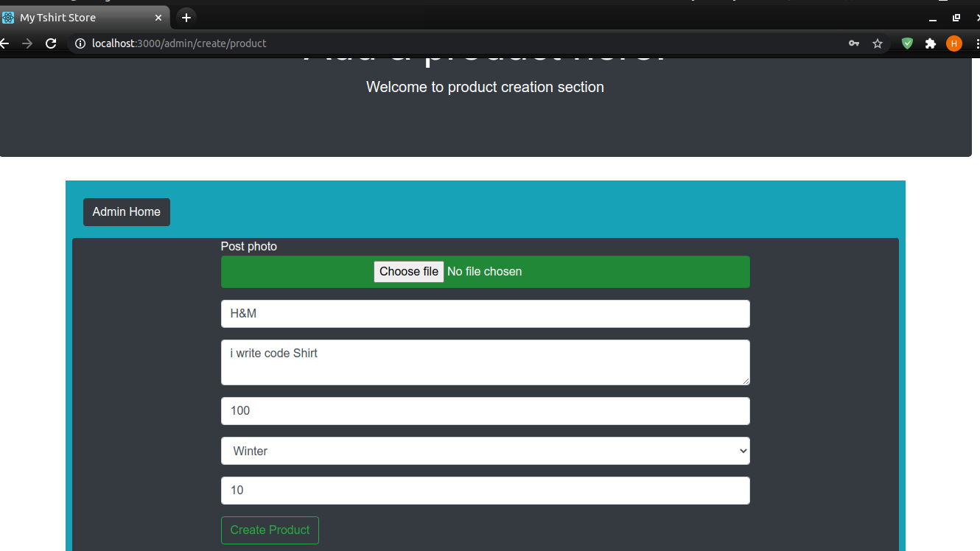Click 'Welcome to product creation section' text

[x=485, y=87]
